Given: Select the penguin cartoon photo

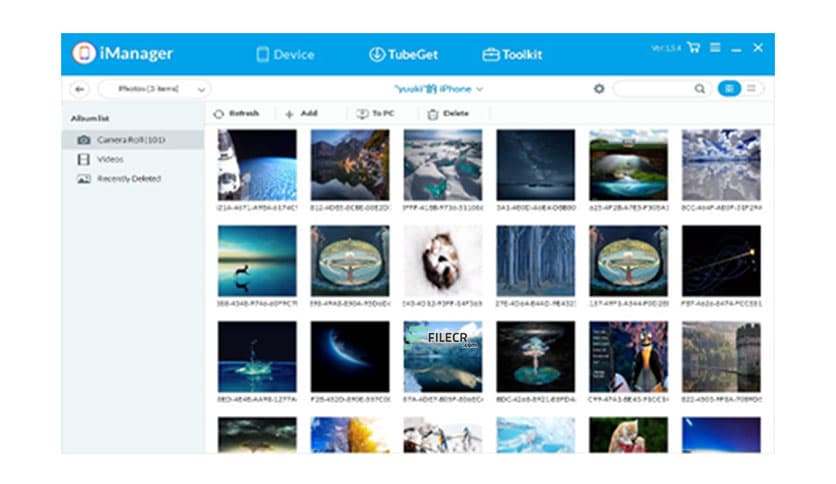Looking at the screenshot, I should click(x=628, y=357).
